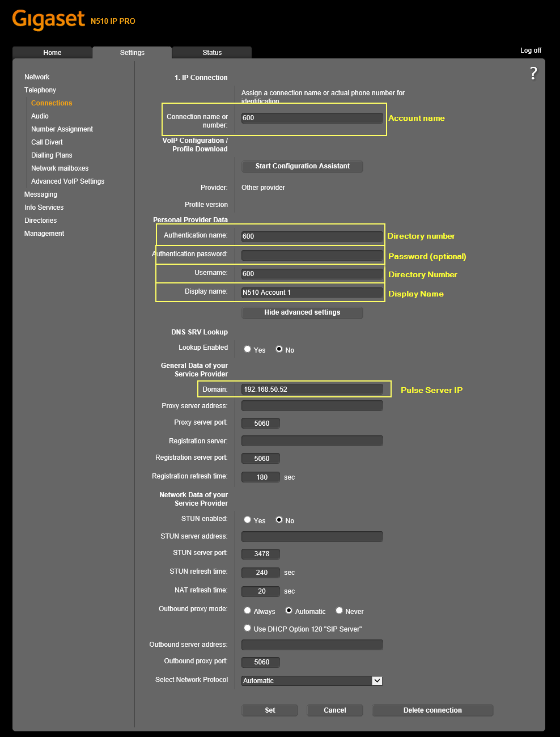560x737 pixels.
Task: Navigate to Number Assignment
Action: (x=62, y=129)
